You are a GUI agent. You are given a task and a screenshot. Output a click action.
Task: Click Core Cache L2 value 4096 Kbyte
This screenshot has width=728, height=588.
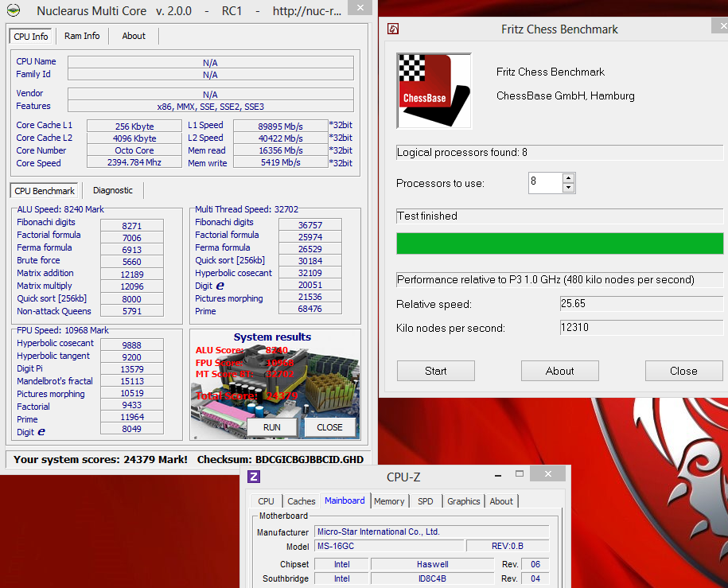tap(134, 138)
